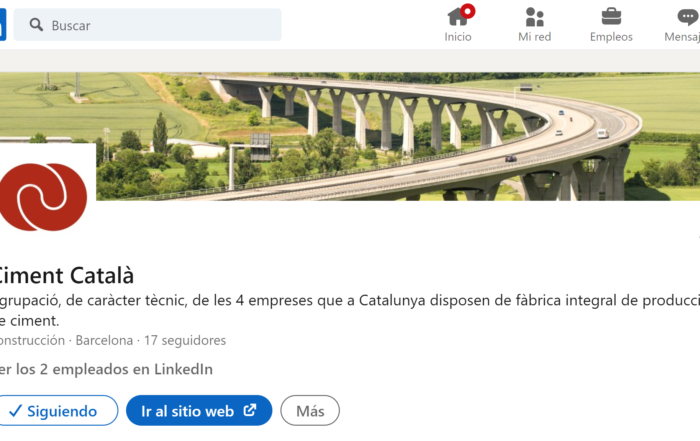
Task: Open Mi red network icon
Action: 534,17
